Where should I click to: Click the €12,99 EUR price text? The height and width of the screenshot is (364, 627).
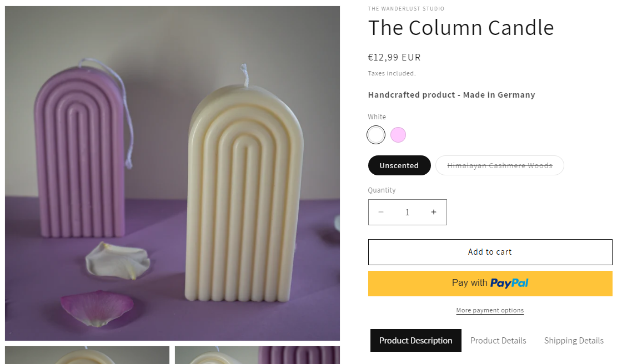(x=394, y=57)
